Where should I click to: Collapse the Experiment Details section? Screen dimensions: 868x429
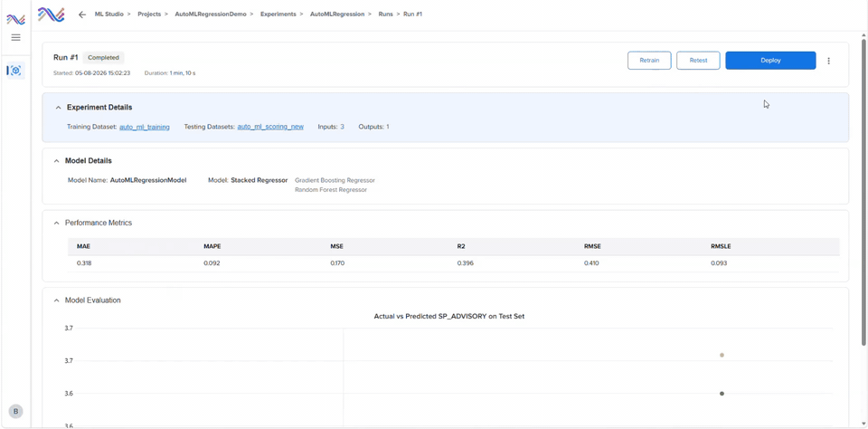58,108
